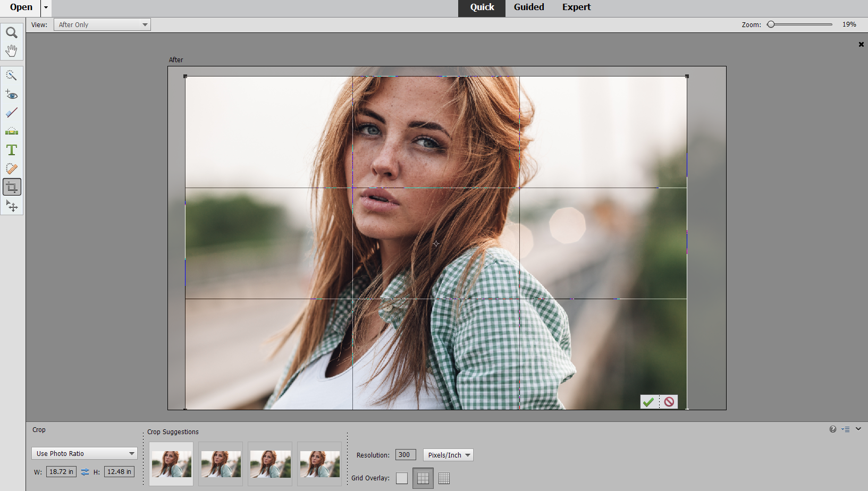Screen dimensions: 868x491
Task: Open the View dropdown showing After Only
Action: click(102, 24)
